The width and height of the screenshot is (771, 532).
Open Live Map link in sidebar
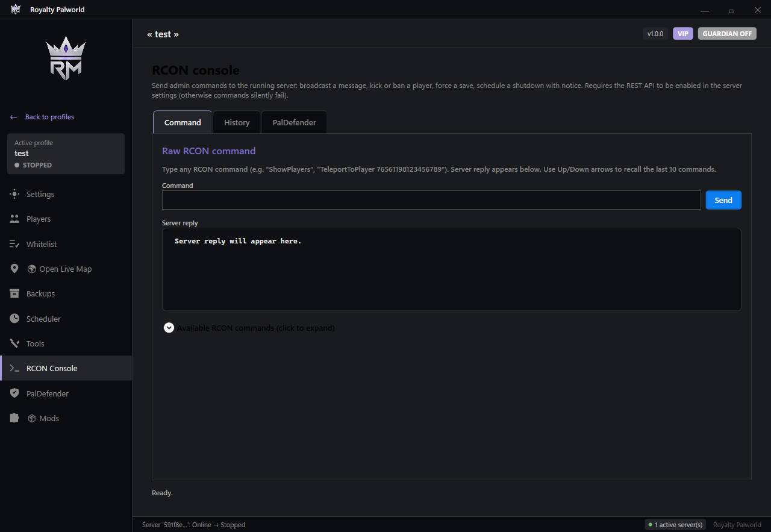click(66, 269)
